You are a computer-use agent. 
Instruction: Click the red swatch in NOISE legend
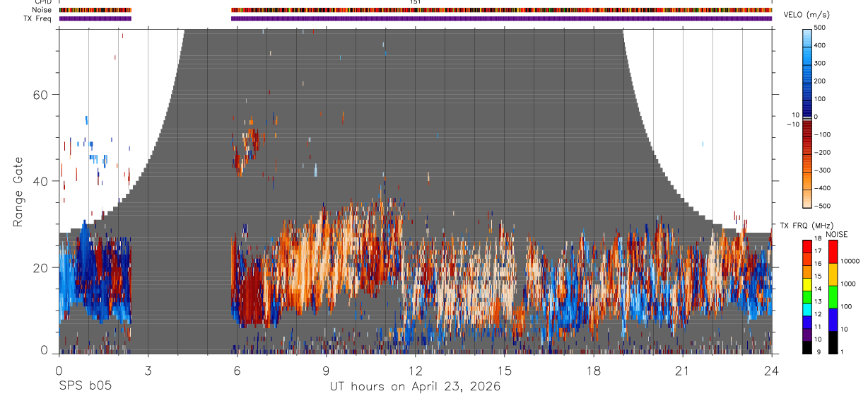click(x=833, y=251)
